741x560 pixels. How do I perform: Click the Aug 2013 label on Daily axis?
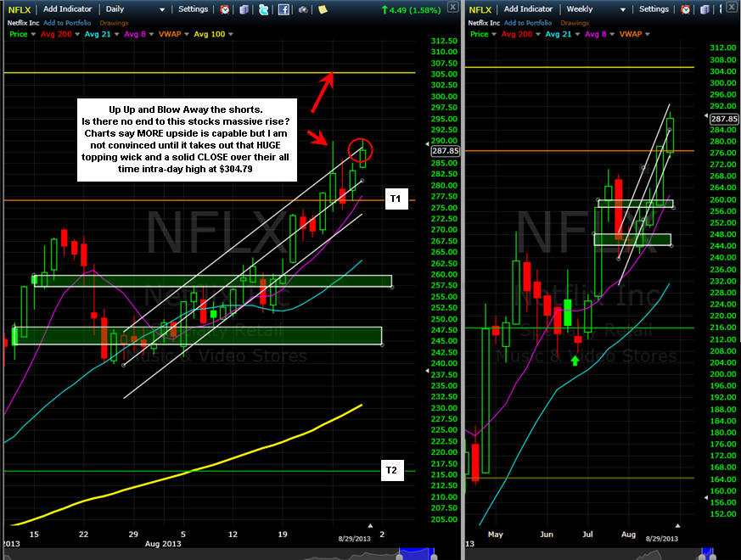[x=163, y=544]
